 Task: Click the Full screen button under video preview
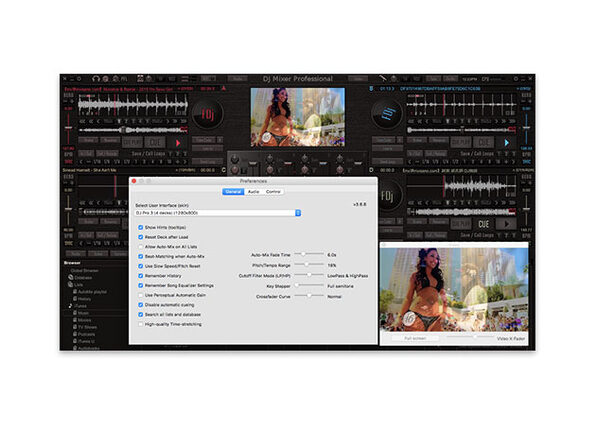[415, 338]
